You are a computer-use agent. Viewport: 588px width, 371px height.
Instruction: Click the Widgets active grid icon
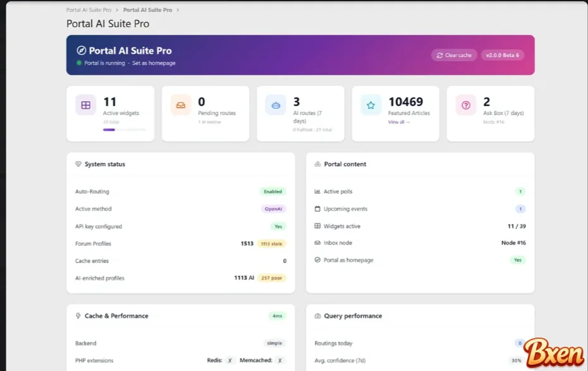tap(317, 226)
